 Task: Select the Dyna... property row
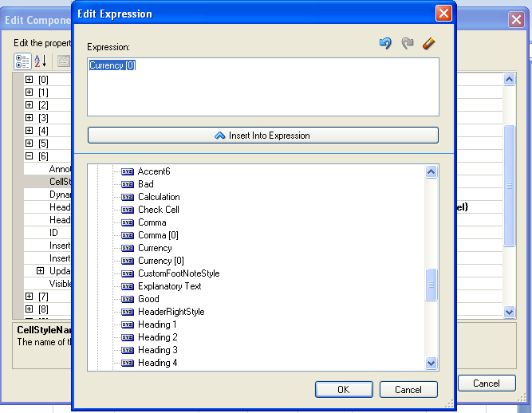click(x=48, y=195)
